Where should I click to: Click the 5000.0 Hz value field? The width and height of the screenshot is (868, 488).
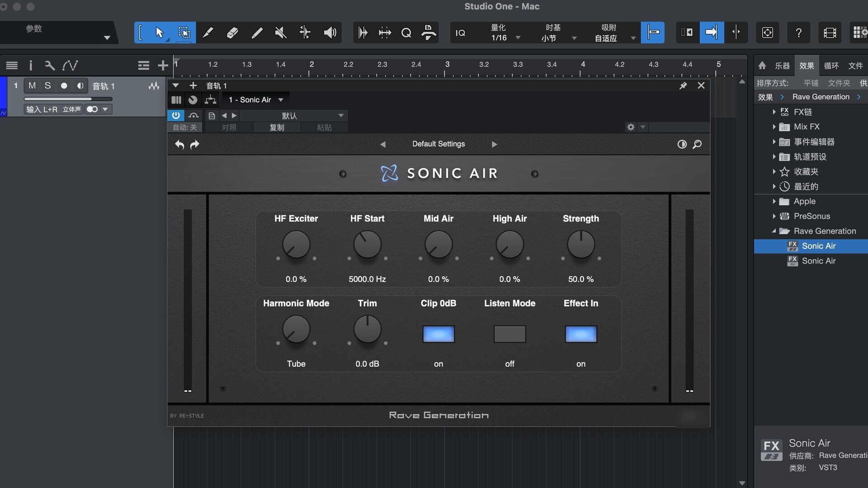[367, 279]
